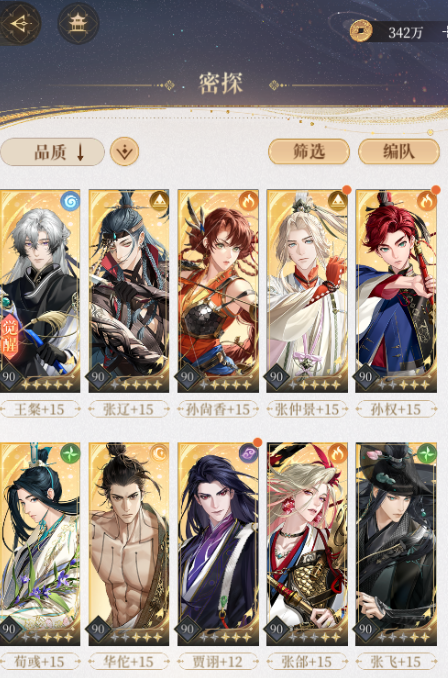Click the gold coin currency icon

tap(361, 32)
